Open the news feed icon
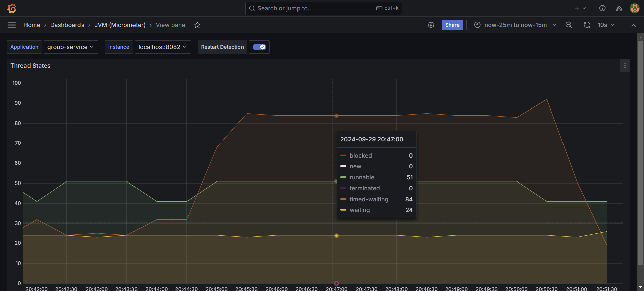Image resolution: width=644 pixels, height=291 pixels. point(619,8)
